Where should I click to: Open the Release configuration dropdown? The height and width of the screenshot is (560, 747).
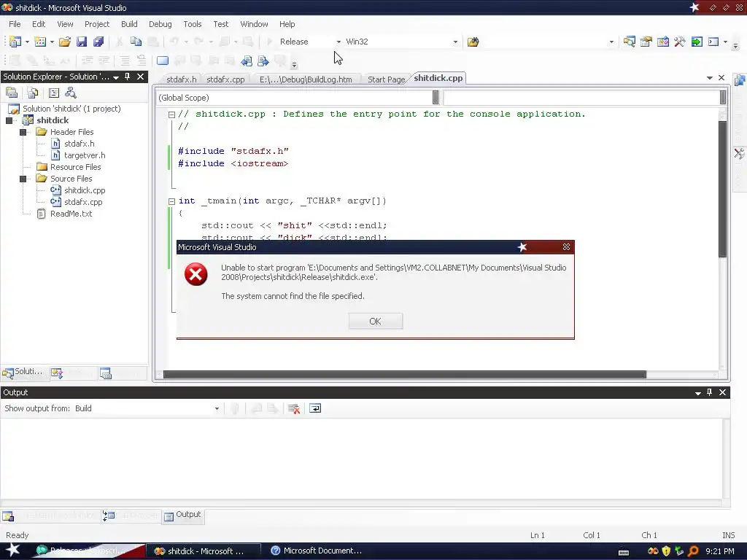(x=338, y=42)
